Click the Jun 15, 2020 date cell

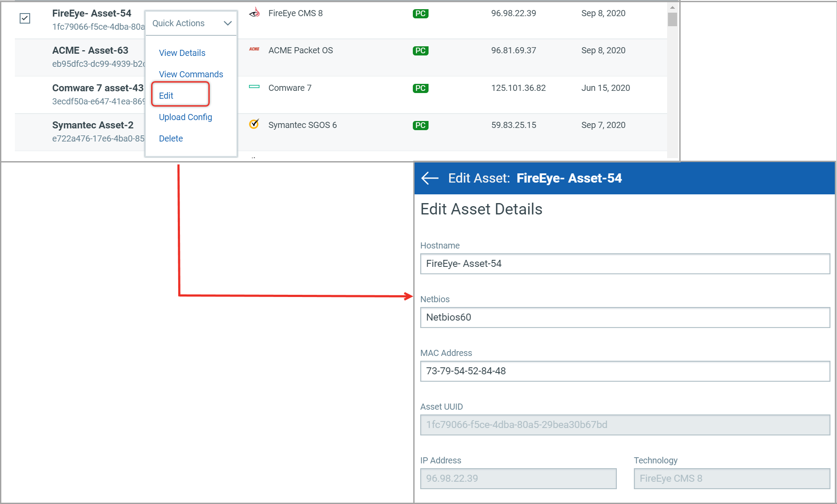(x=605, y=88)
